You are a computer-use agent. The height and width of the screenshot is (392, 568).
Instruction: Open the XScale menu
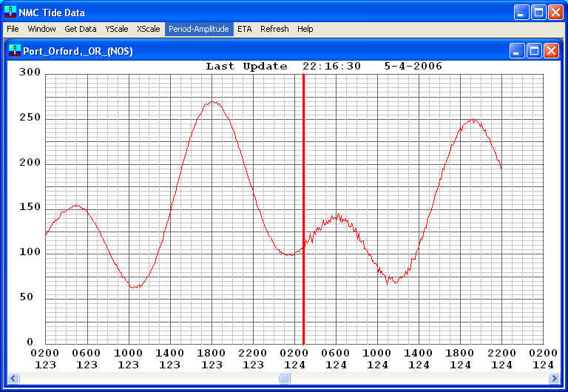(148, 29)
